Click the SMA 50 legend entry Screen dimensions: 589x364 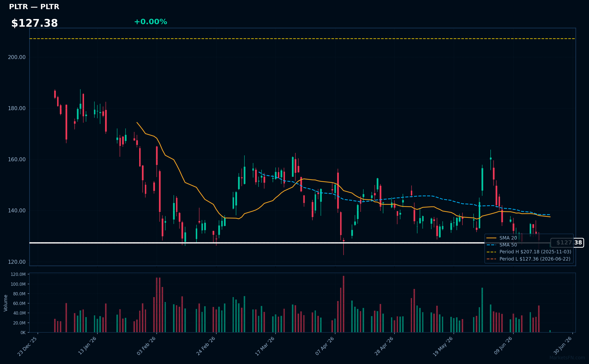[502, 245]
